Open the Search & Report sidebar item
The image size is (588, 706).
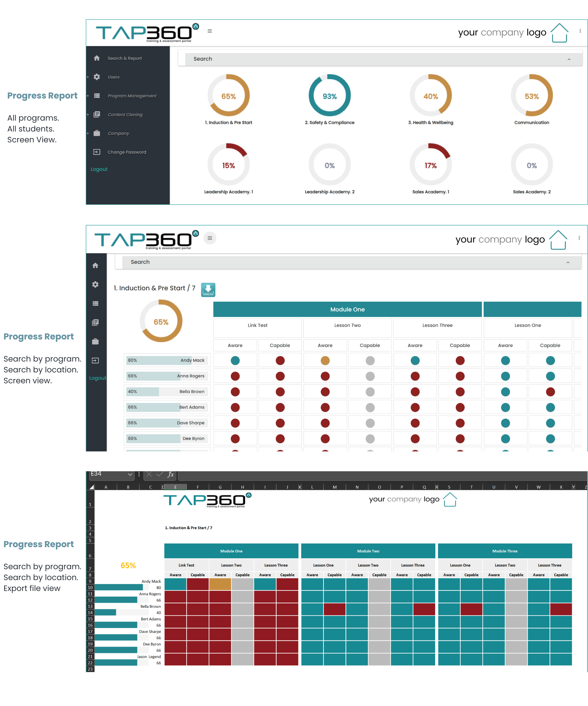click(x=124, y=58)
